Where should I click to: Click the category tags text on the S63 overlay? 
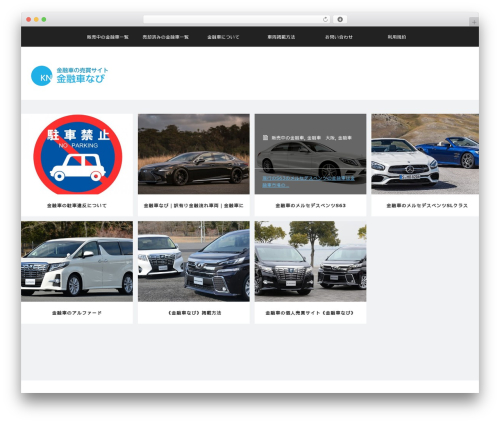312,138
